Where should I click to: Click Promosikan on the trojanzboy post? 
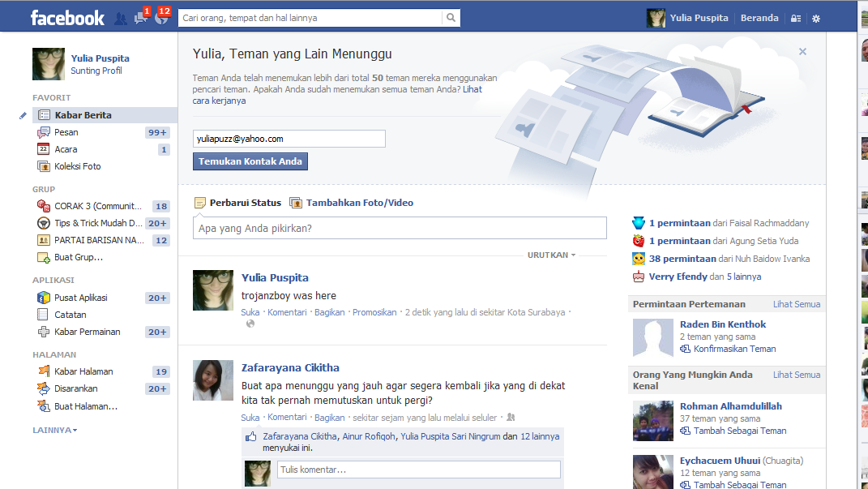click(x=374, y=312)
